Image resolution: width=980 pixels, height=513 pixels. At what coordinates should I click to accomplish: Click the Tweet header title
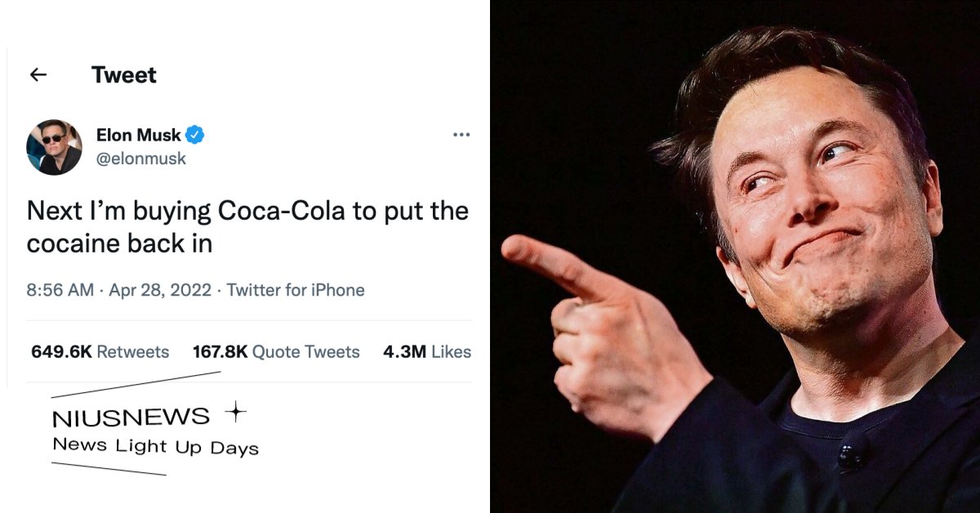[124, 75]
